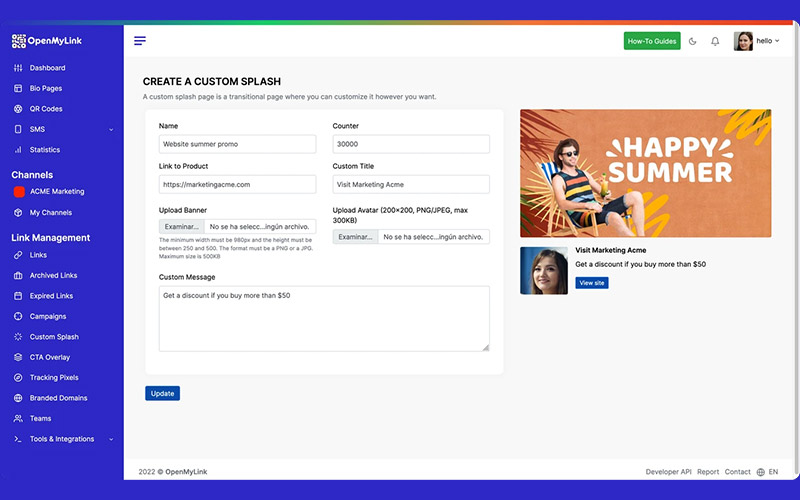Screen dimensions: 800x500
Task: Click the avatar preview thumbnail
Action: coord(544,271)
